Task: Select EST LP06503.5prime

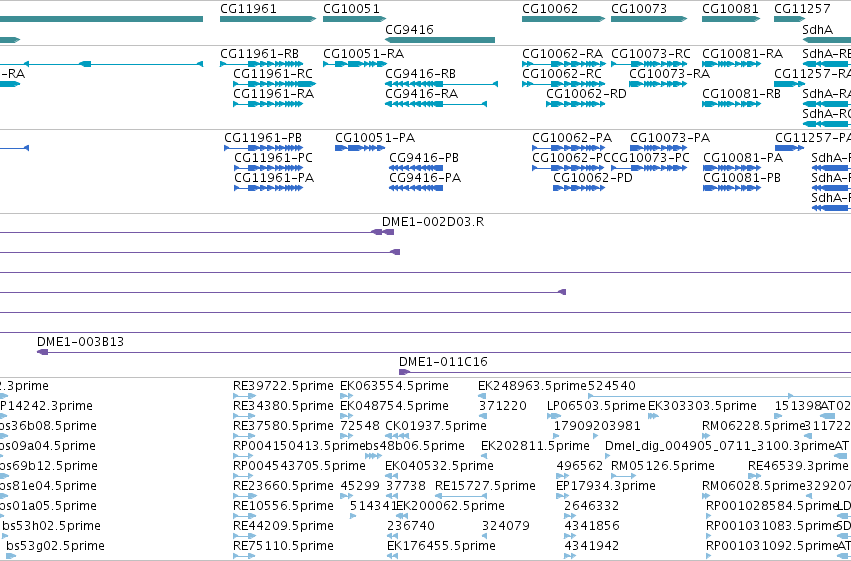Action: coord(554,416)
